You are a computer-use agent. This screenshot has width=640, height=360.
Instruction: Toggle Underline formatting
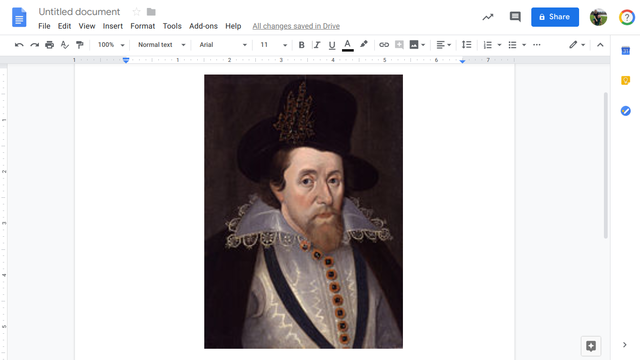[332, 45]
